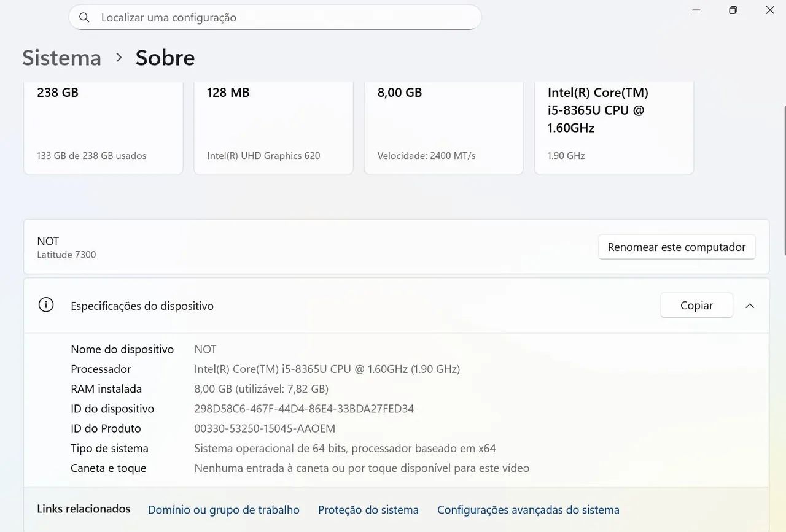
Task: Go back to Sistema in the breadcrumb
Action: click(x=61, y=58)
